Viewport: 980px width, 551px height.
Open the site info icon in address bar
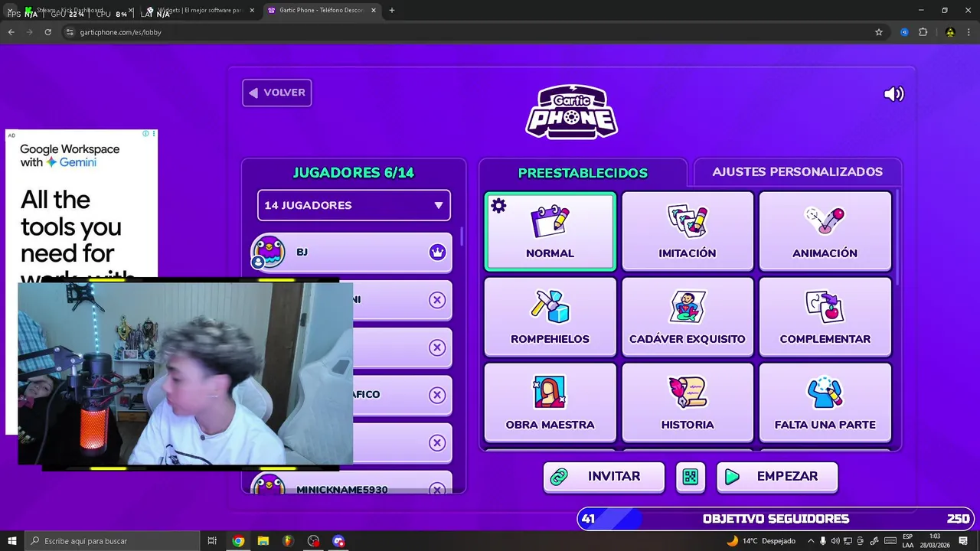coord(70,32)
